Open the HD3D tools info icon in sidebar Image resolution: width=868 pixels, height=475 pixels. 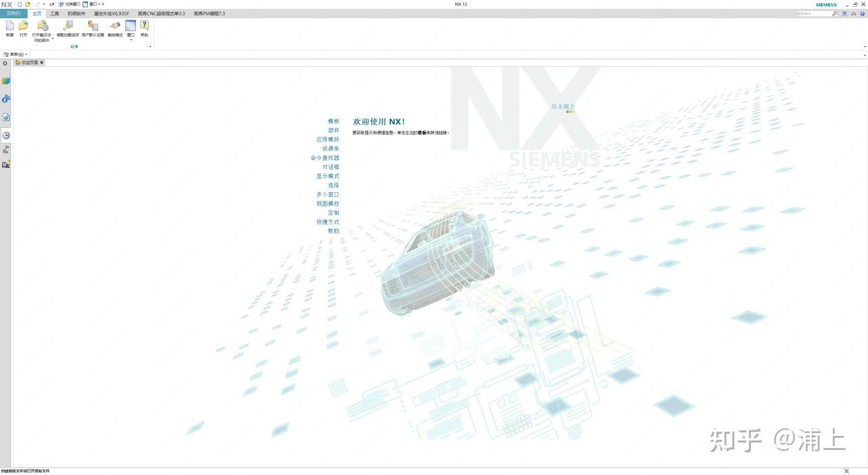(5, 99)
